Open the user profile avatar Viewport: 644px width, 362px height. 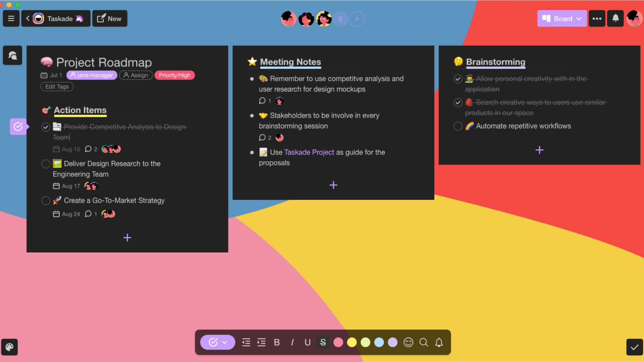(x=634, y=18)
